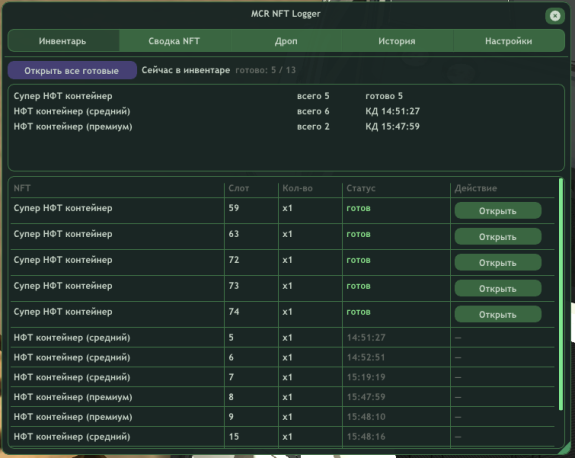Open the Супер НФТ контейнер in slot 59
575x458 pixels.
(x=498, y=210)
